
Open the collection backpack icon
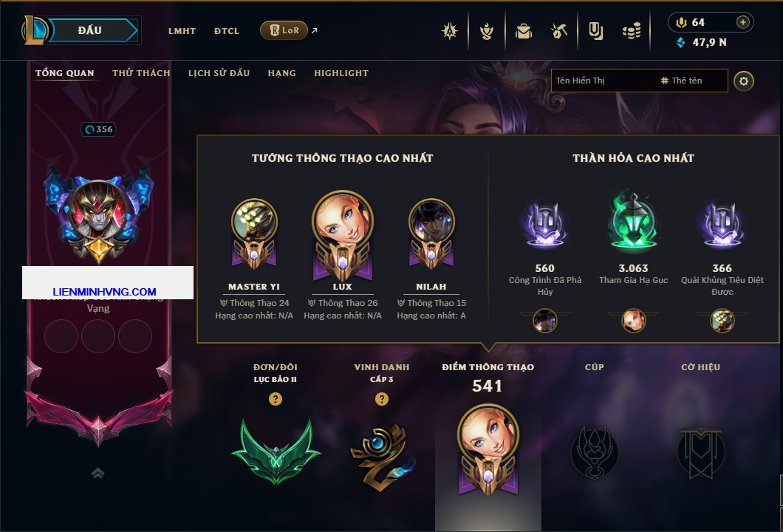pos(523,31)
